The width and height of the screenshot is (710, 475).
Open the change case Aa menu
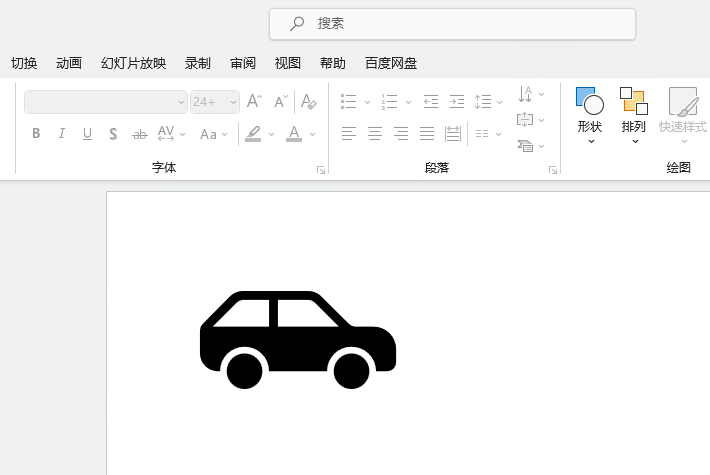pyautogui.click(x=214, y=134)
